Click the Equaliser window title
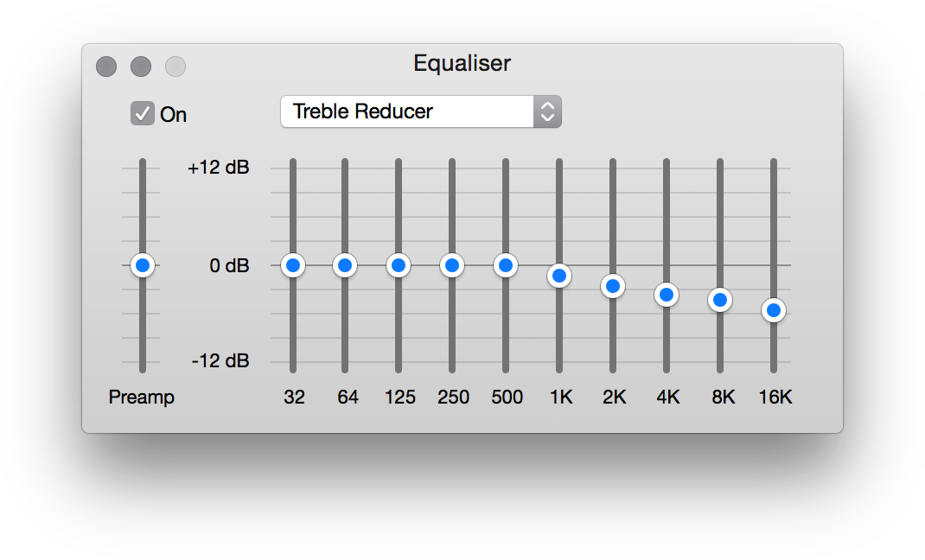The width and height of the screenshot is (925, 560). 462,63
